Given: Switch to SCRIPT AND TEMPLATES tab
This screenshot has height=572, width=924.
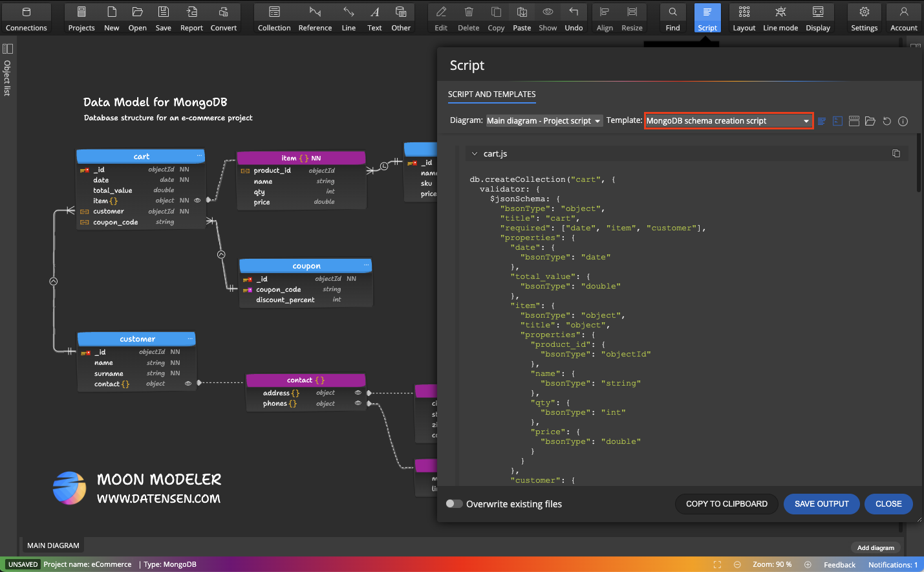Looking at the screenshot, I should 491,94.
